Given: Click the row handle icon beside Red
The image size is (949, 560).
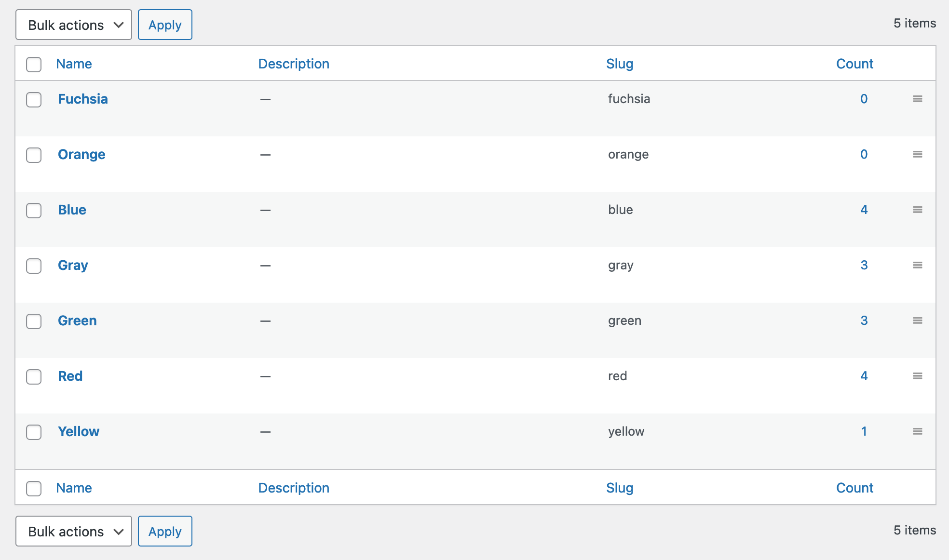Looking at the screenshot, I should [x=918, y=376].
